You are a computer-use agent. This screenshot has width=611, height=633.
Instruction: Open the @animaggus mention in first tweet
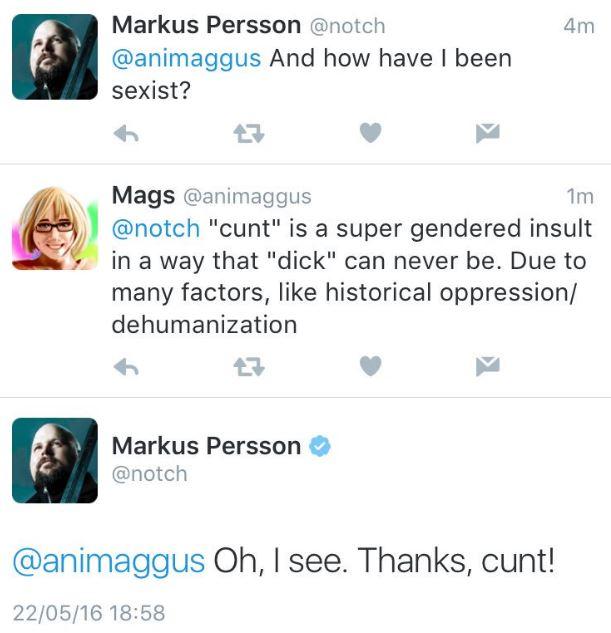point(186,58)
